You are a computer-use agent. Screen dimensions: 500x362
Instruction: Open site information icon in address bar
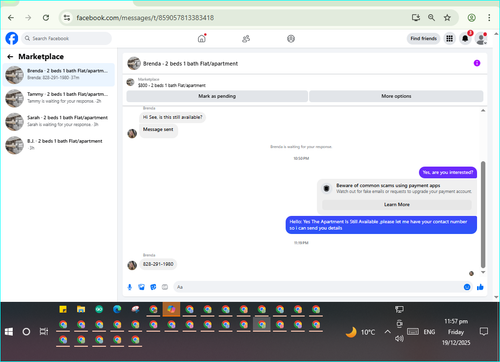tap(67, 18)
